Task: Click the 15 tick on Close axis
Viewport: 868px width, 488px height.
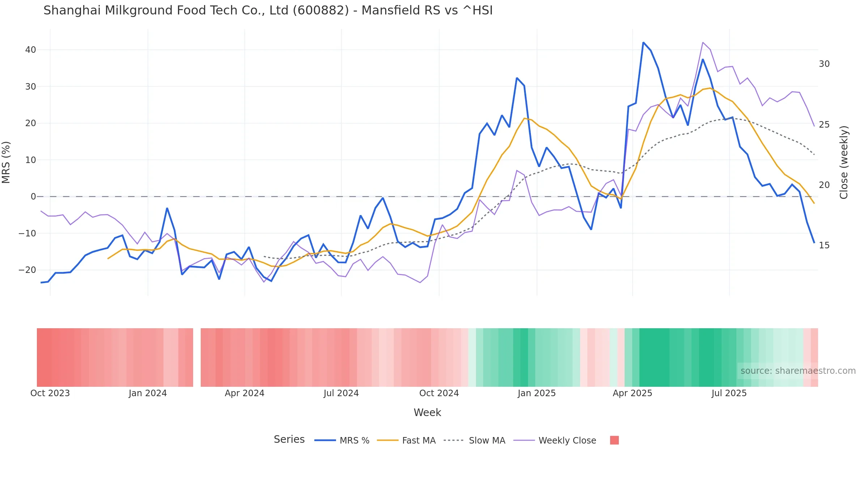Action: coord(824,245)
